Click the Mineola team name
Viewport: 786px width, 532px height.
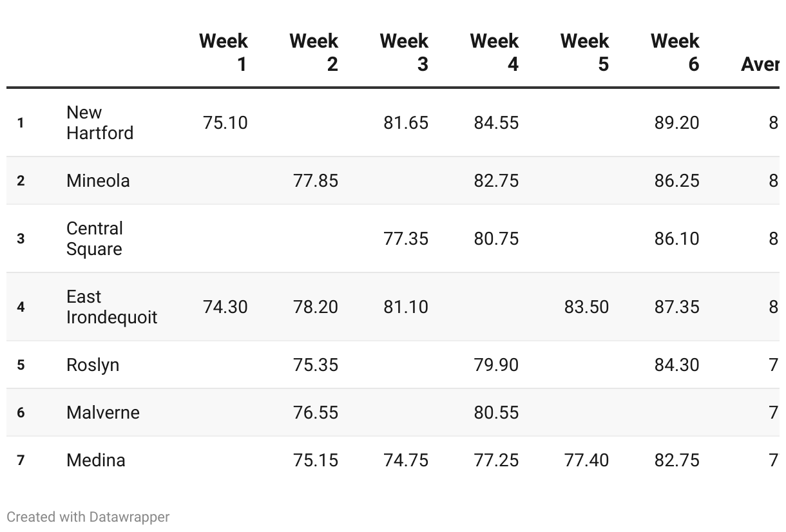(x=98, y=180)
